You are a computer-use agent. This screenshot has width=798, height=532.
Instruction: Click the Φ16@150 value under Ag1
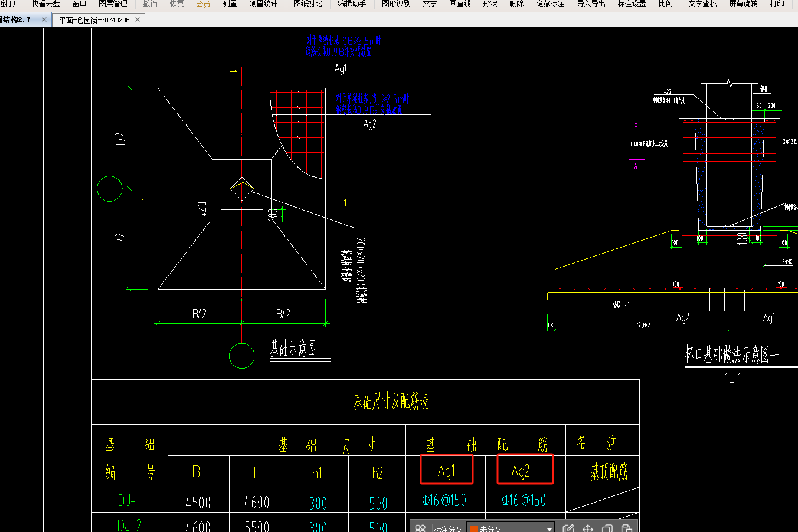coord(444,500)
